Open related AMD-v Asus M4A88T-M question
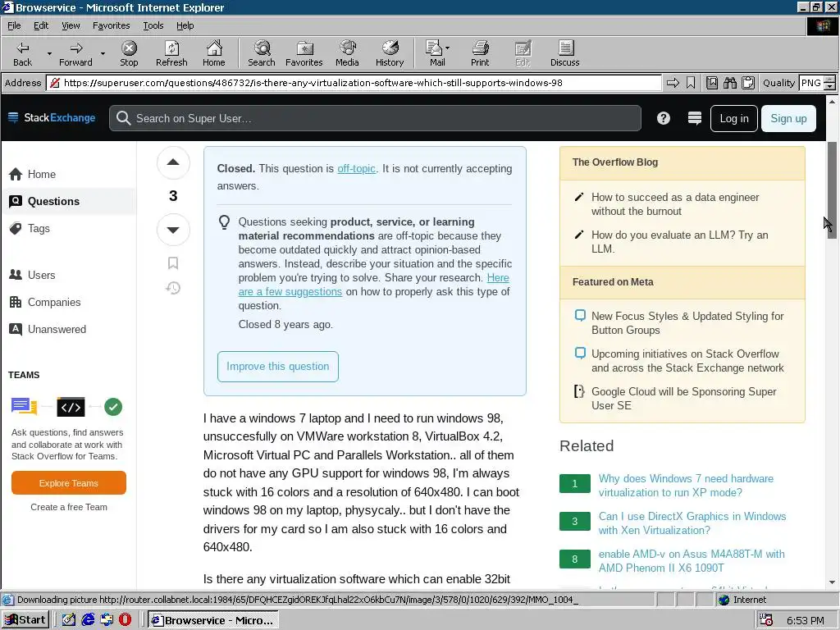The width and height of the screenshot is (840, 630). 691,561
